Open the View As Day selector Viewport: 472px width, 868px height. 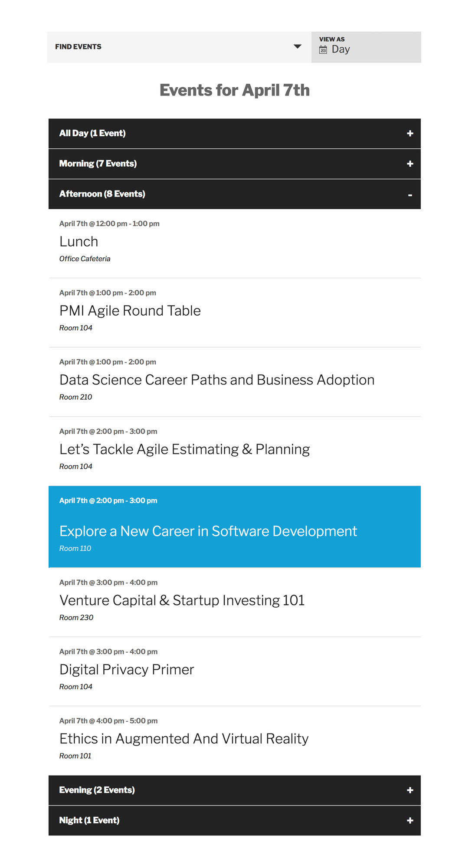[340, 49]
